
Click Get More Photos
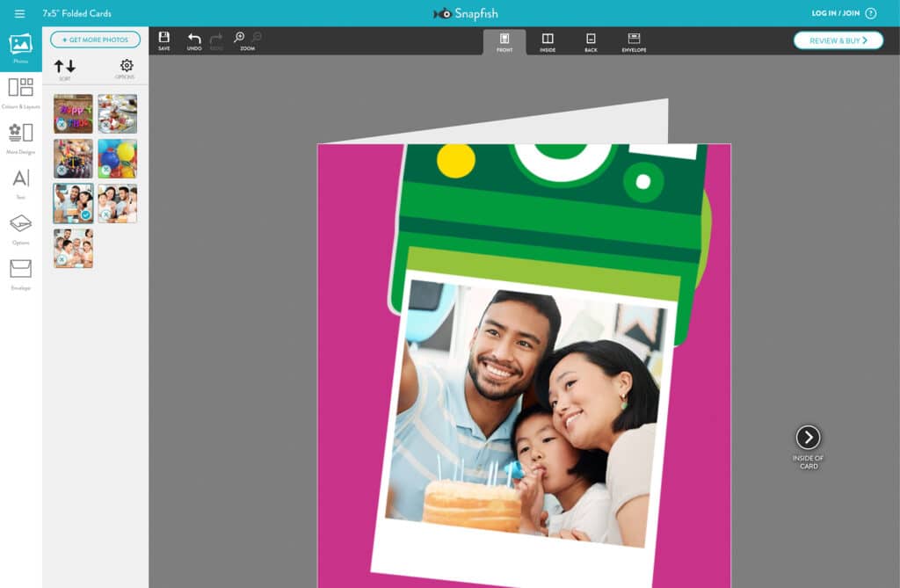click(x=95, y=40)
